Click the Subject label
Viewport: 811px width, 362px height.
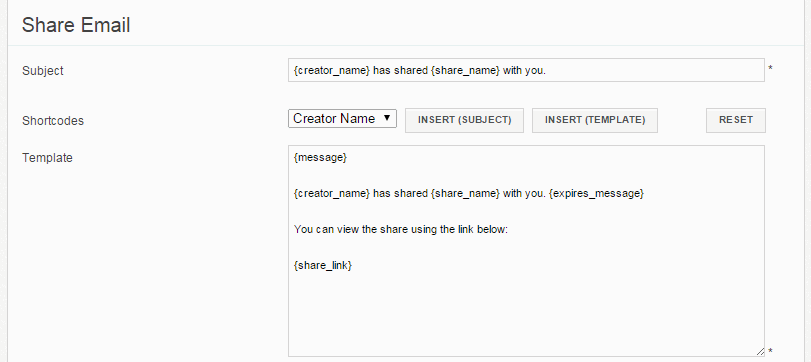point(42,71)
